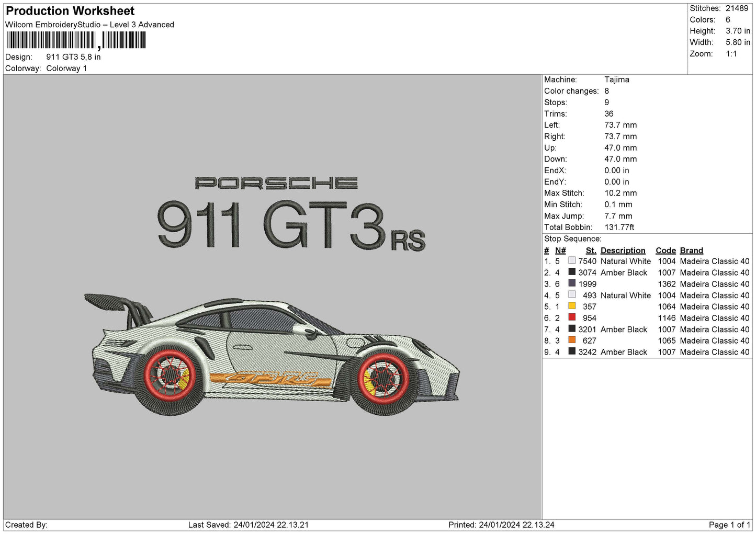The image size is (756, 534).
Task: Select 'Amber Black' description in stop 9
Action: pyautogui.click(x=624, y=353)
